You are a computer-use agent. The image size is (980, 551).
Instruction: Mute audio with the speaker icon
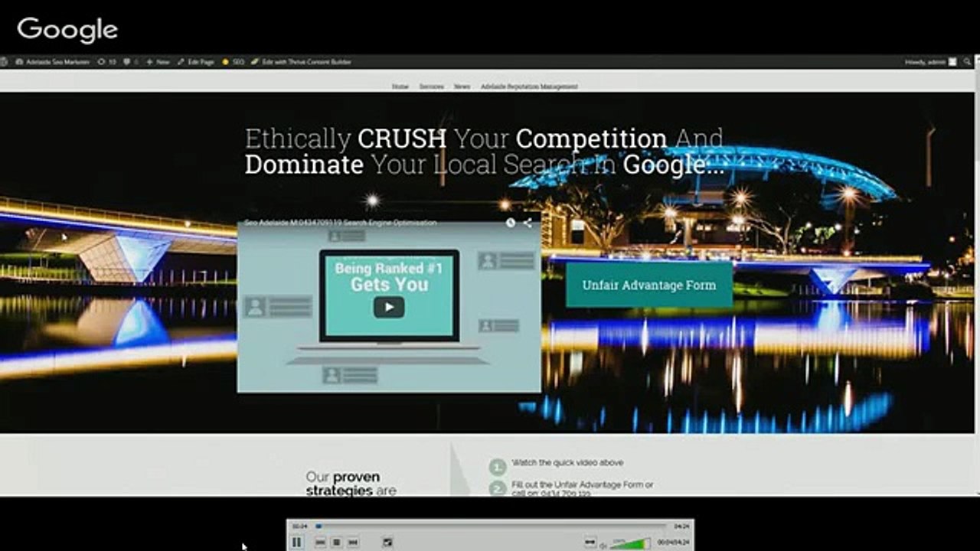click(x=603, y=545)
